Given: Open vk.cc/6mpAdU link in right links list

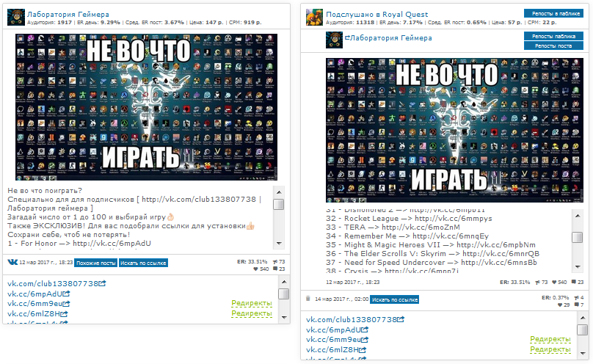Looking at the screenshot, I should (x=333, y=330).
